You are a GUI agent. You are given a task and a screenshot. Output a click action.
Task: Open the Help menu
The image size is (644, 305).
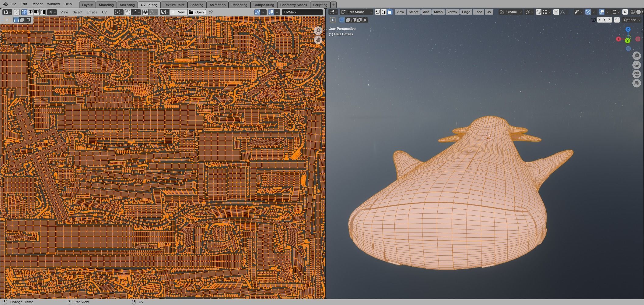68,4
